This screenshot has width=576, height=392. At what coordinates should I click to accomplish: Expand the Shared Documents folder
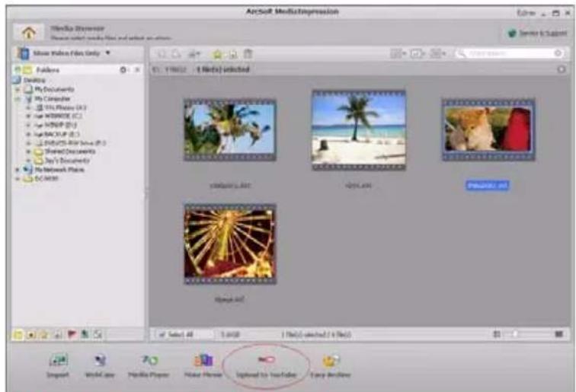pyautogui.click(x=28, y=151)
